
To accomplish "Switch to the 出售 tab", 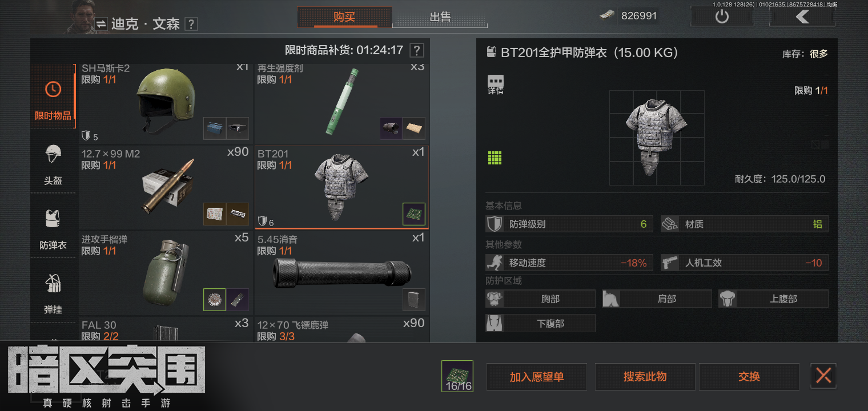I will pos(440,17).
